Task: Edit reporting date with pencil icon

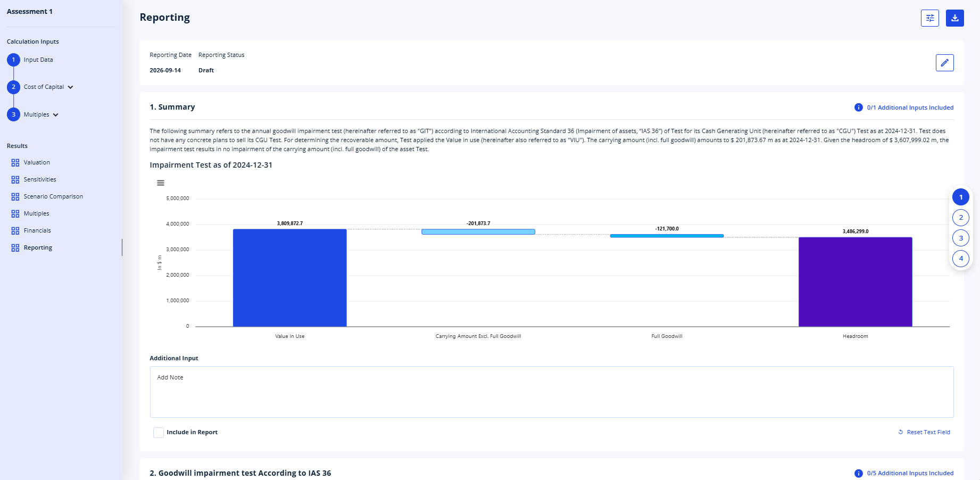Action: (x=945, y=63)
